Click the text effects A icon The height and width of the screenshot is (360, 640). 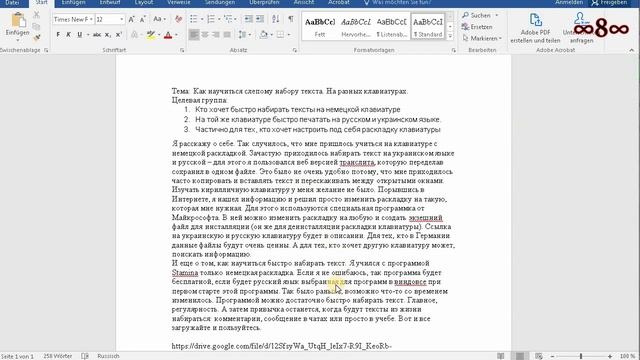pos(134,35)
